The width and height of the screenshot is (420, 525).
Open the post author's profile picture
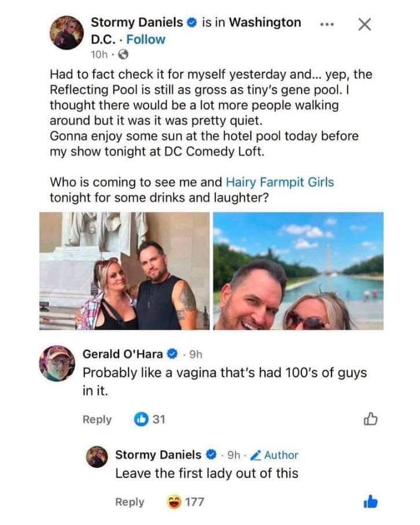67,33
